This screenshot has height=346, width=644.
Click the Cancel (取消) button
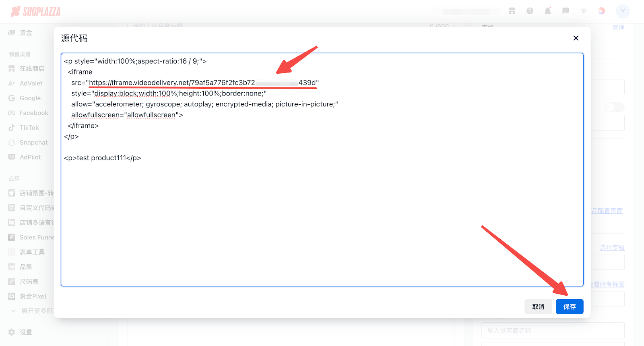coord(538,307)
